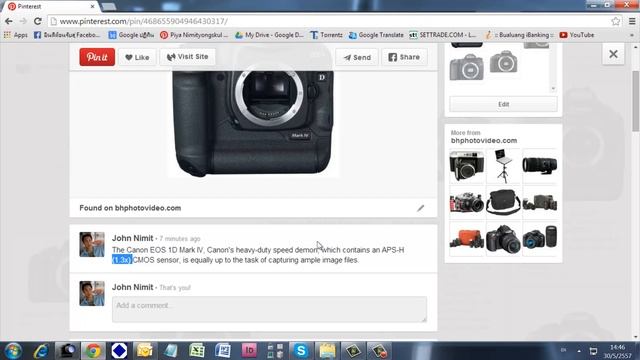
Task: Close the pin overlay with the X
Action: point(613,54)
